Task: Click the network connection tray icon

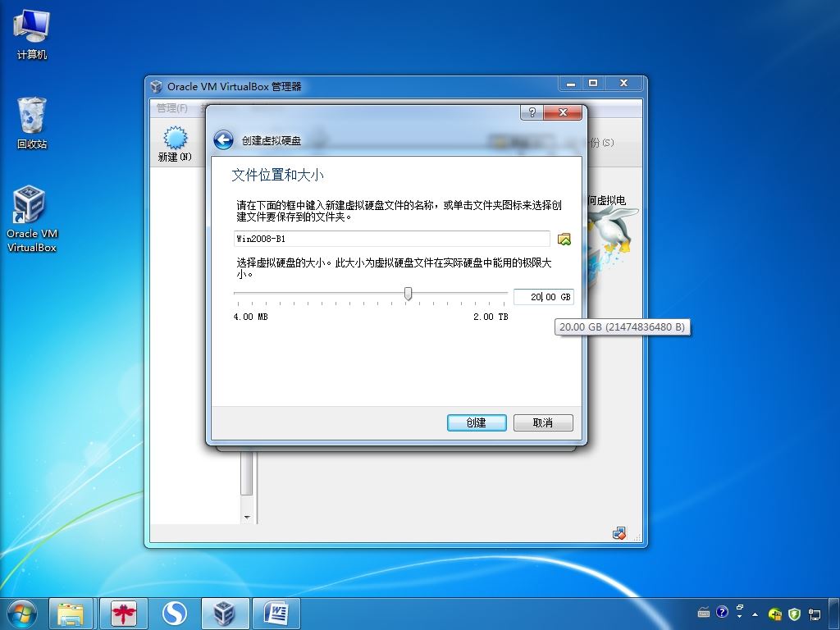Action: (x=815, y=614)
